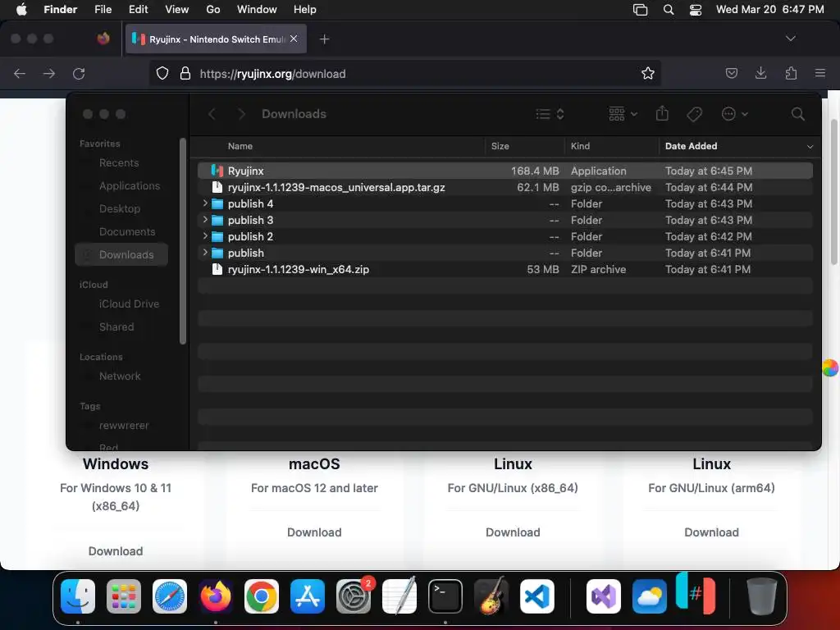The height and width of the screenshot is (630, 840).
Task: Open Firefox hamburger application menu
Action: 819,73
